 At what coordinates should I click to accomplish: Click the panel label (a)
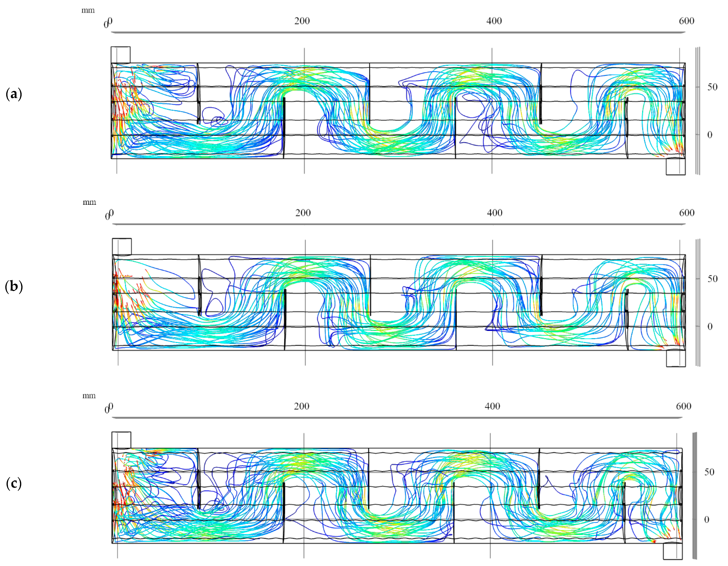pyautogui.click(x=14, y=94)
